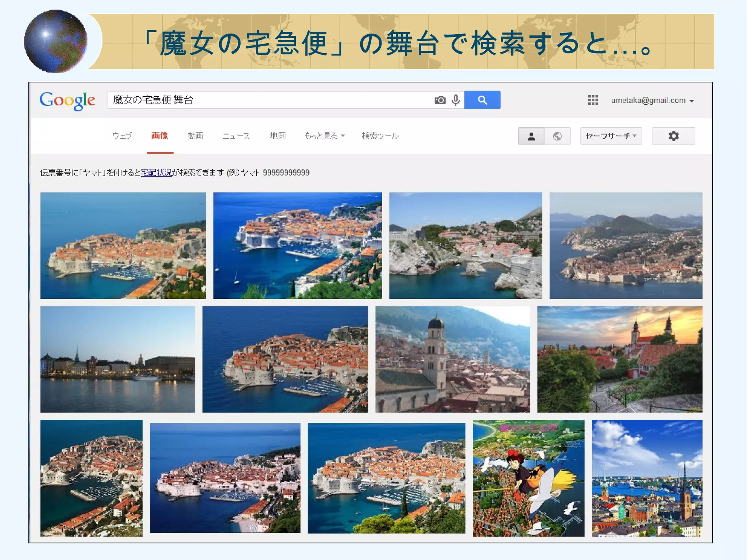747x560 pixels.
Task: Click the blue magnifier search button
Action: pos(482,100)
